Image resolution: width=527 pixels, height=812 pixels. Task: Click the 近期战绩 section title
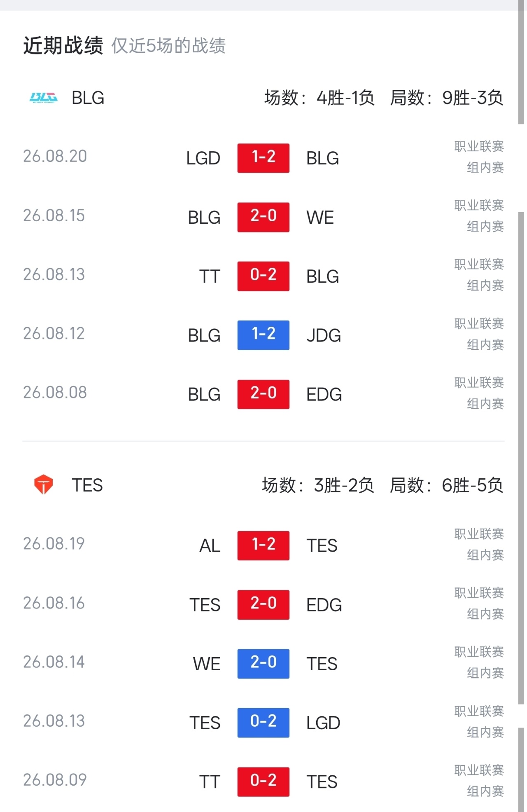click(63, 45)
